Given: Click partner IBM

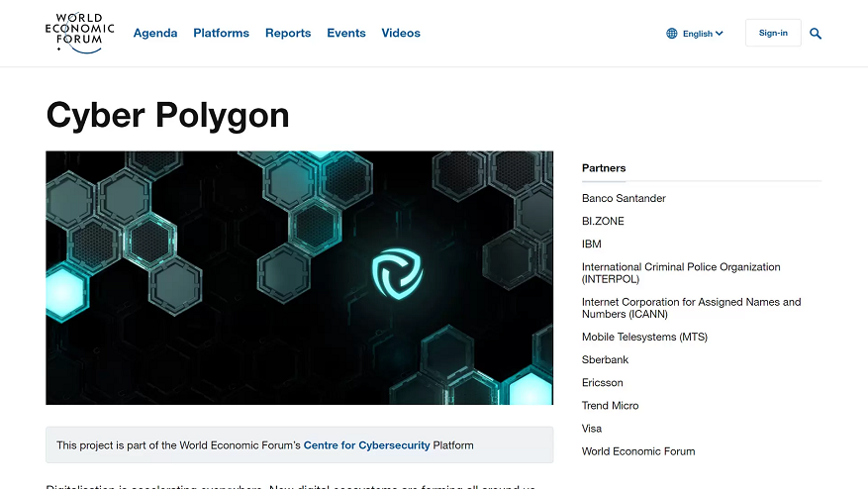Looking at the screenshot, I should click(591, 244).
